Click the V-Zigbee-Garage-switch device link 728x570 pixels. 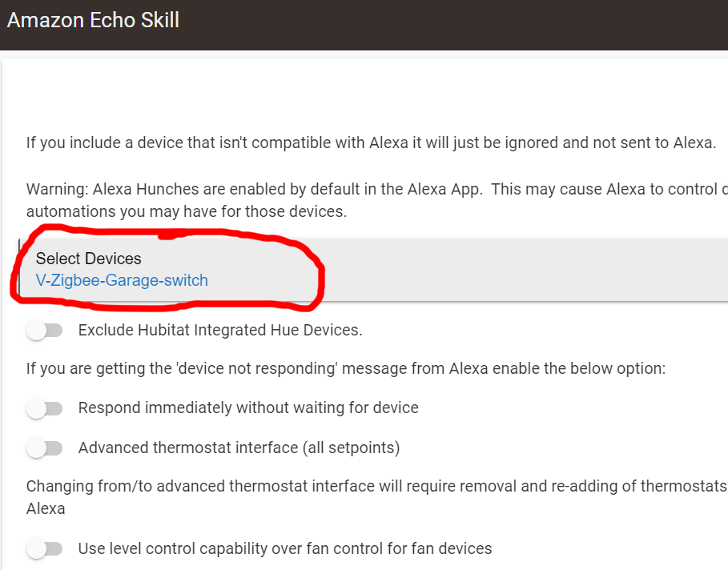(x=122, y=281)
